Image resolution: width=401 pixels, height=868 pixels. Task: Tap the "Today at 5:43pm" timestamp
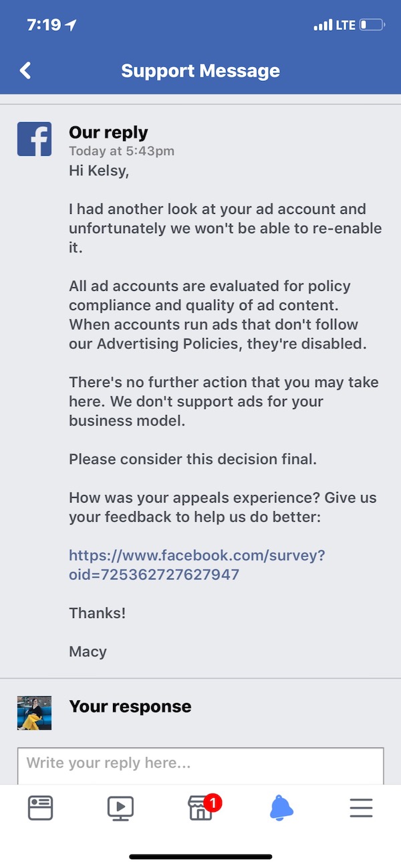(x=122, y=151)
